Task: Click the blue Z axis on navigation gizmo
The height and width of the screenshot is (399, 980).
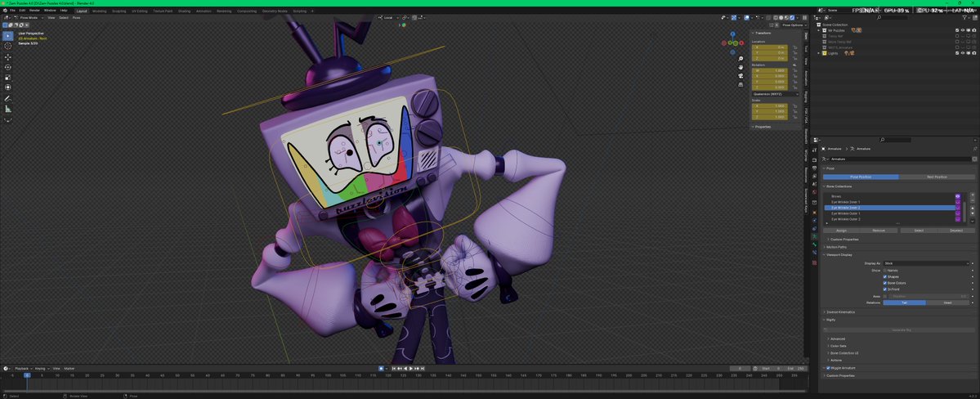Action: click(732, 34)
